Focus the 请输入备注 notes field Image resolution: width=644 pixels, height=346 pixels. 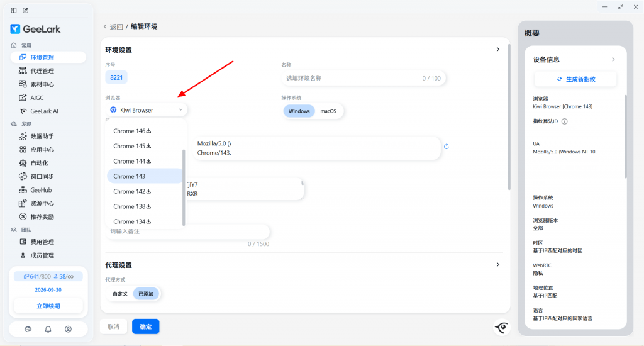tap(187, 232)
